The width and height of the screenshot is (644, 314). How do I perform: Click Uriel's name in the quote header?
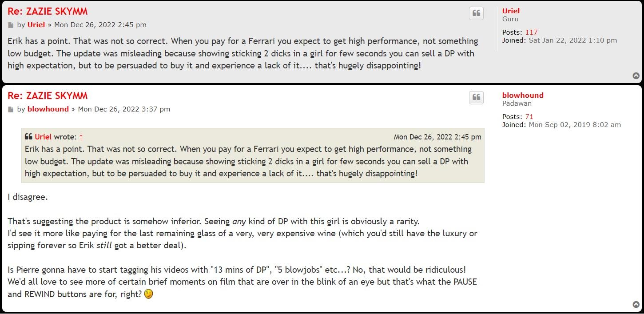coord(43,137)
